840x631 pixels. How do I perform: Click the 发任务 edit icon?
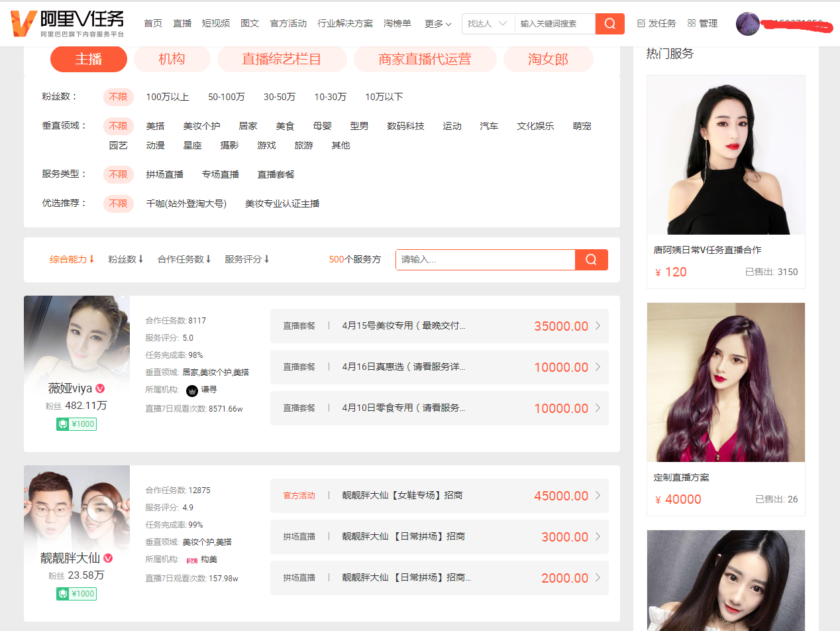click(x=641, y=23)
